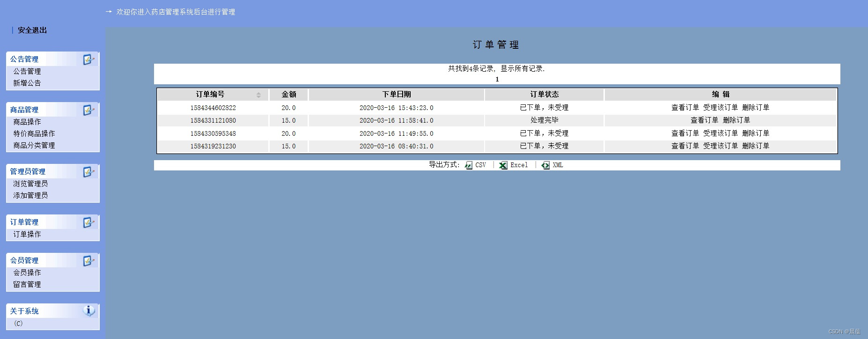This screenshot has height=339, width=868.
Task: Collapse the 公告管理 section header
Action: click(x=53, y=59)
